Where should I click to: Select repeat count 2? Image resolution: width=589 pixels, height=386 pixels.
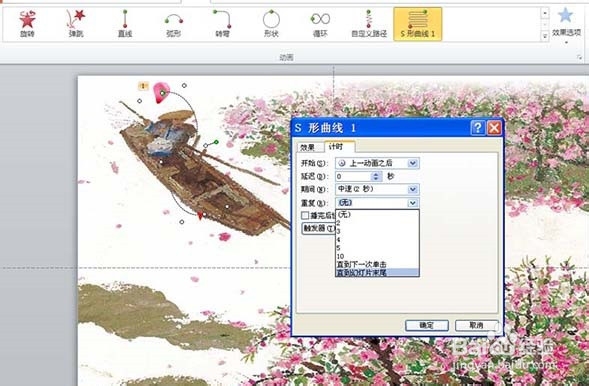click(377, 223)
